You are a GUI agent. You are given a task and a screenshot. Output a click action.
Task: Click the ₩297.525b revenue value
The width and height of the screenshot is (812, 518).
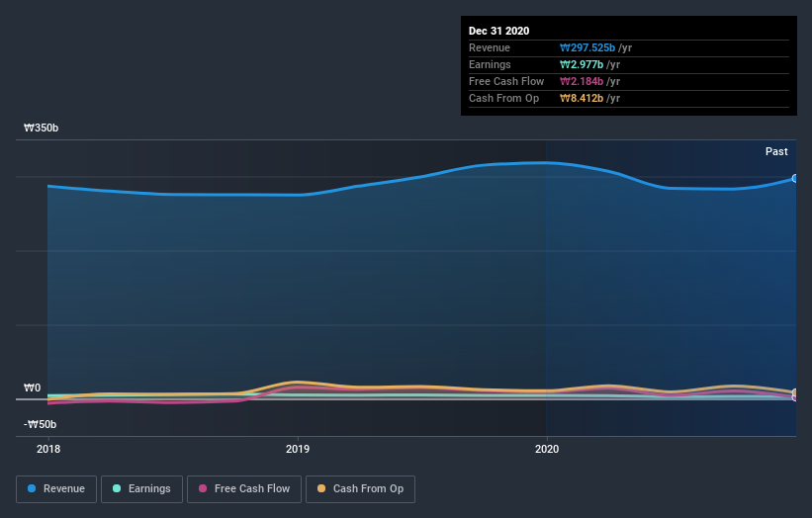(587, 48)
